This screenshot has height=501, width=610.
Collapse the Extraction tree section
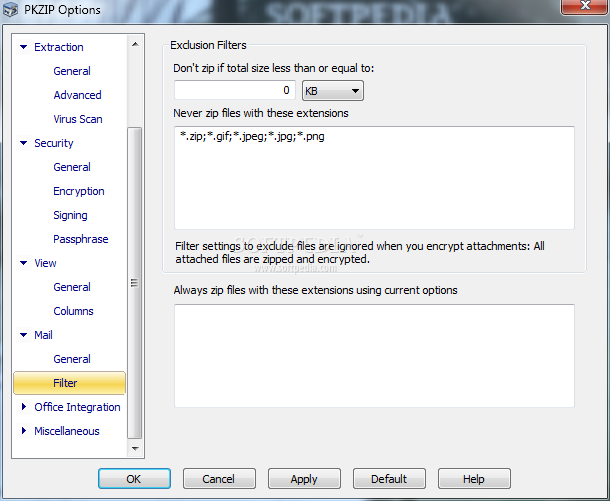[x=23, y=47]
